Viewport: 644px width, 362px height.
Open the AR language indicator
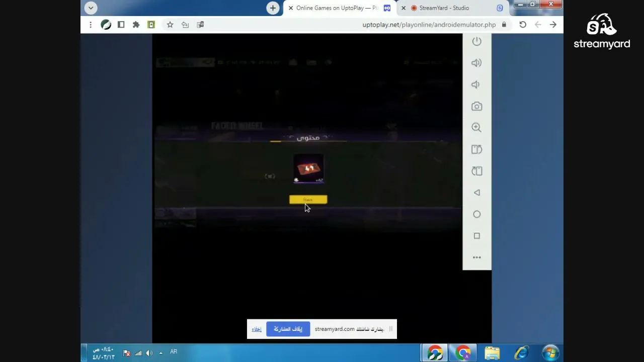pos(174,352)
